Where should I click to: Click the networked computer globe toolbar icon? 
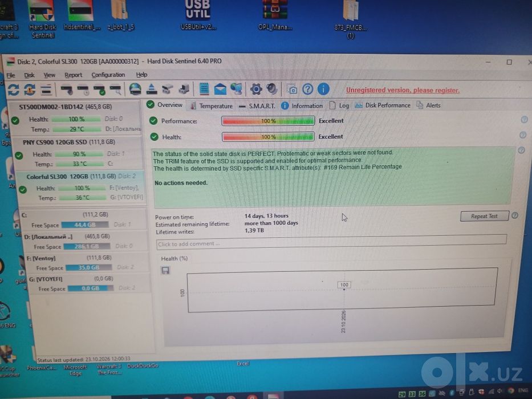(x=237, y=89)
